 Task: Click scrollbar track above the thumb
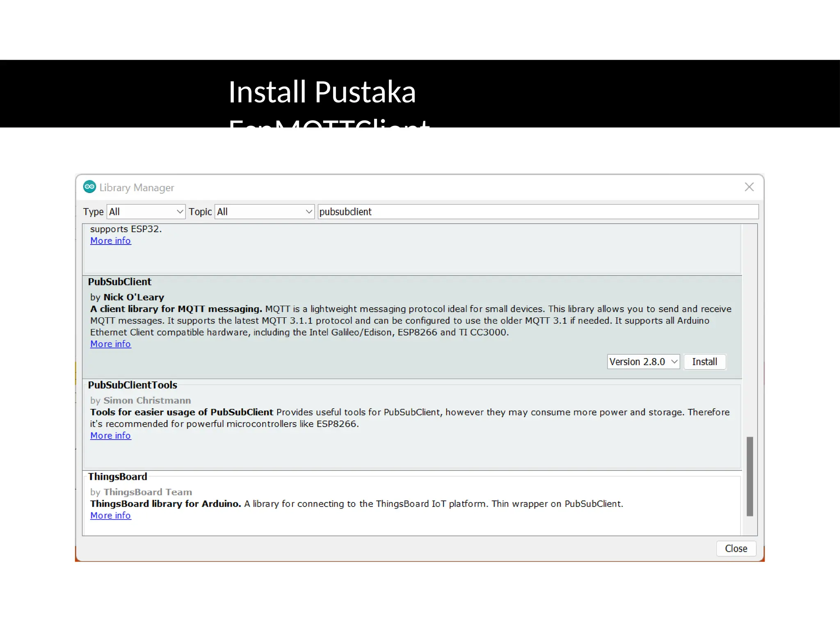pyautogui.click(x=750, y=328)
